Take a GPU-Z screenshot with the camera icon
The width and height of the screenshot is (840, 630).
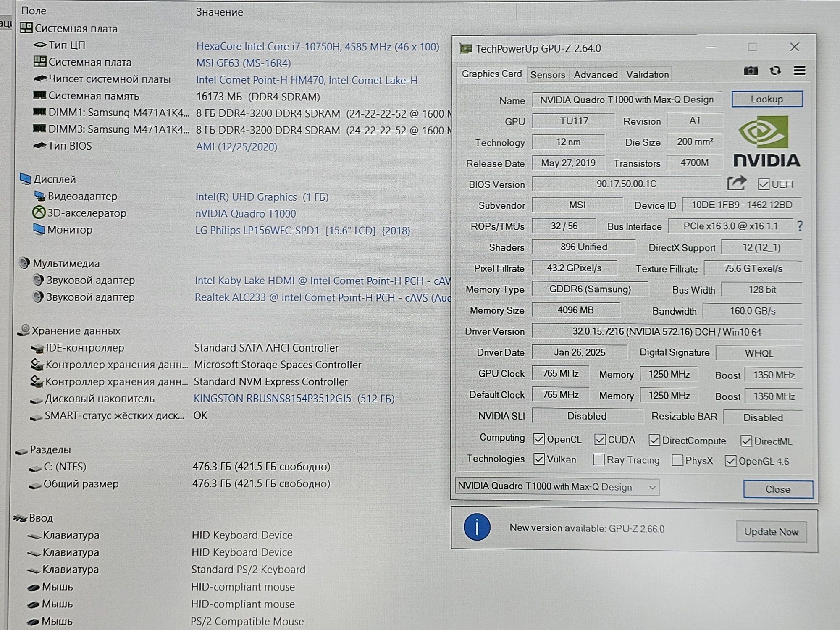[x=751, y=71]
